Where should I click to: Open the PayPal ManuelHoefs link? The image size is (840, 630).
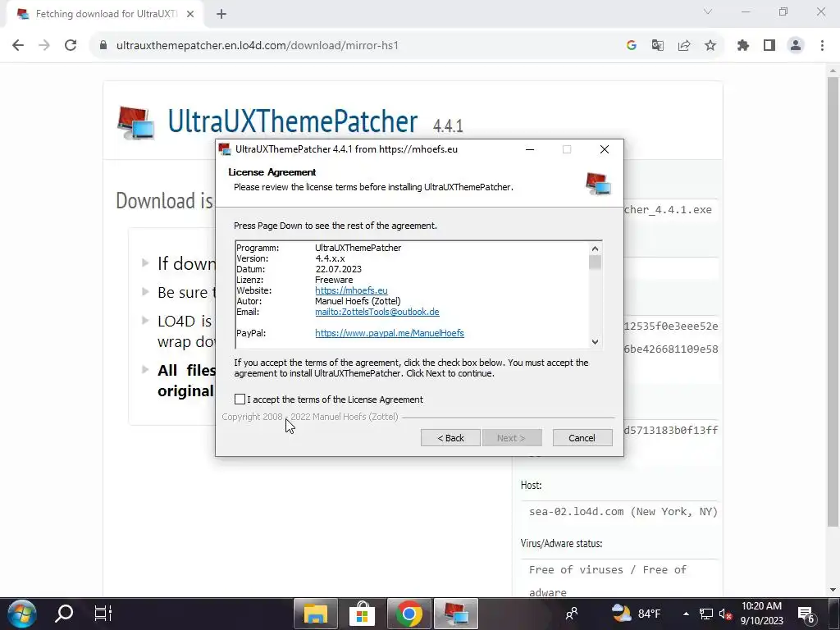pyautogui.click(x=390, y=333)
